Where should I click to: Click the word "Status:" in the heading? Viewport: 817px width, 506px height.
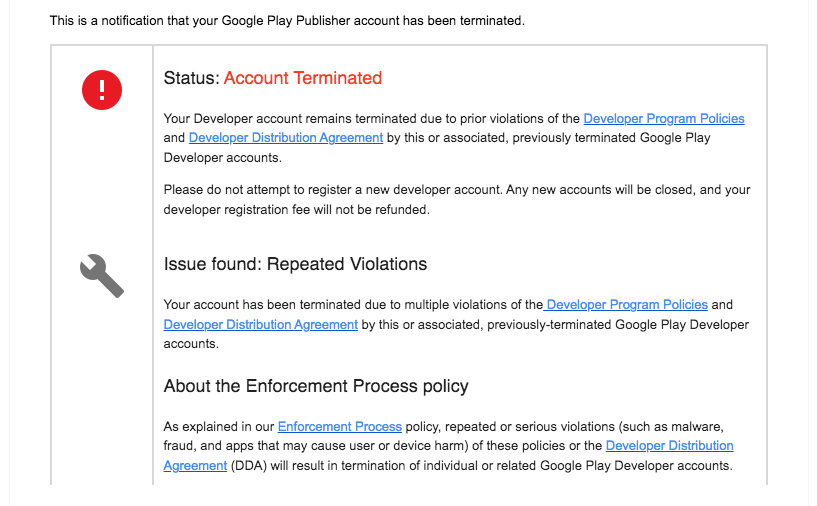(191, 78)
